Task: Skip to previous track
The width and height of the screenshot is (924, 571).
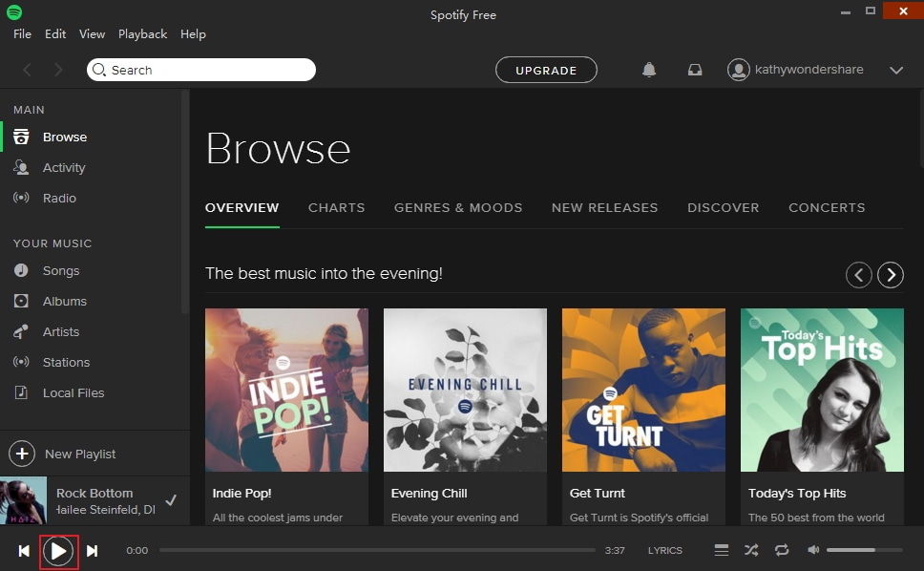Action: (x=24, y=551)
